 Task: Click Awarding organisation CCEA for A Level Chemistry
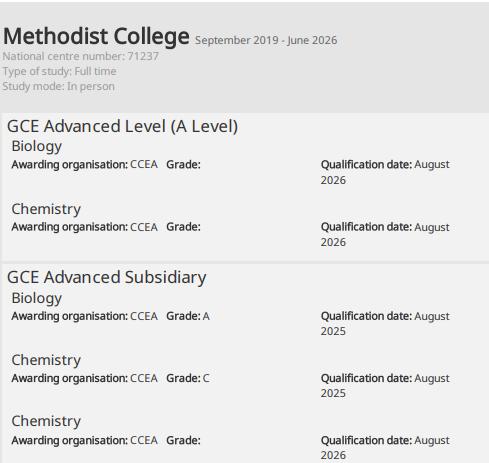point(85,227)
